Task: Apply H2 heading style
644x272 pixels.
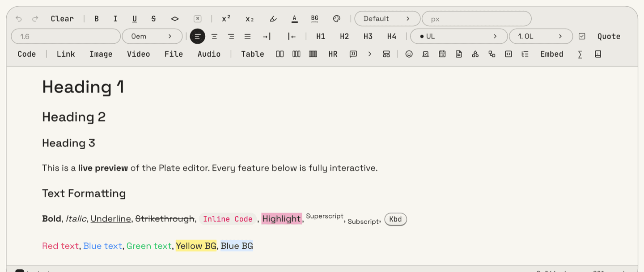Action: [344, 37]
